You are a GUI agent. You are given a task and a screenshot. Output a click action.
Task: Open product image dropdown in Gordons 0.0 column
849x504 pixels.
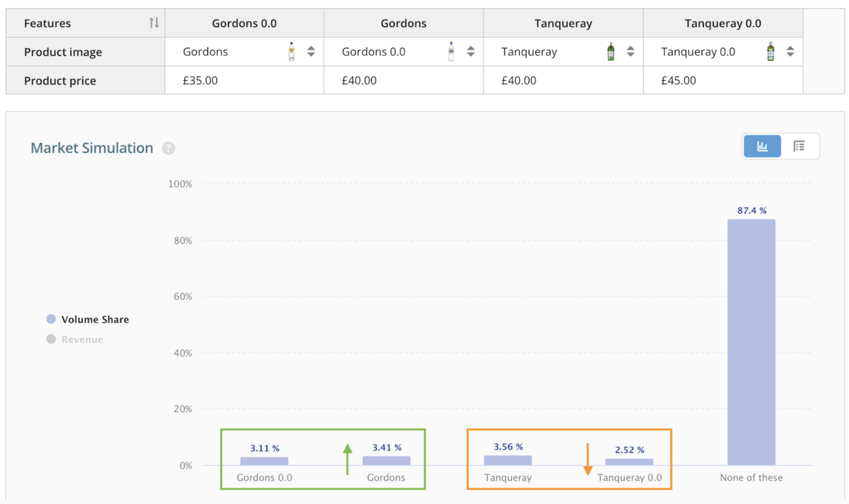311,51
